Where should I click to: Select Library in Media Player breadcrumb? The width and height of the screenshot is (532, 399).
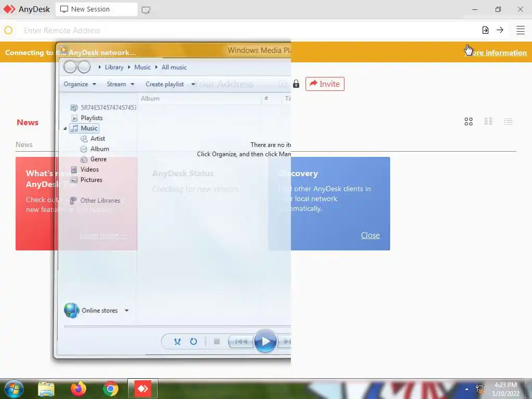tap(114, 67)
